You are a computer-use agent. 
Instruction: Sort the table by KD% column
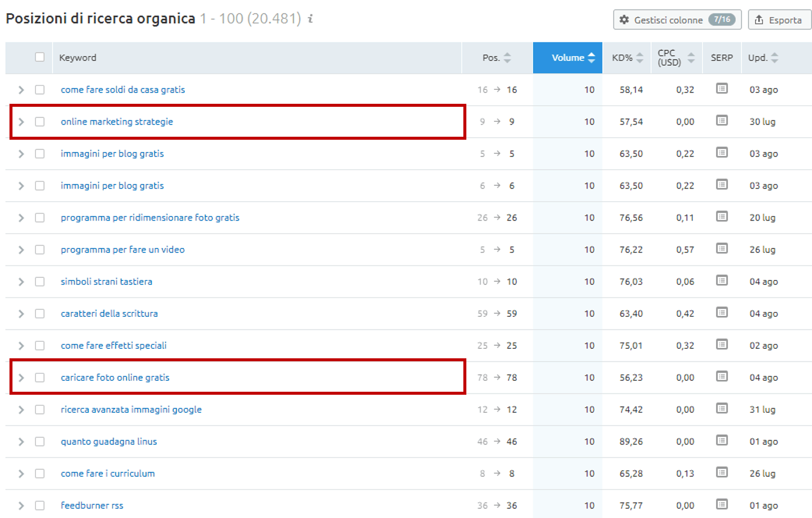pos(626,57)
